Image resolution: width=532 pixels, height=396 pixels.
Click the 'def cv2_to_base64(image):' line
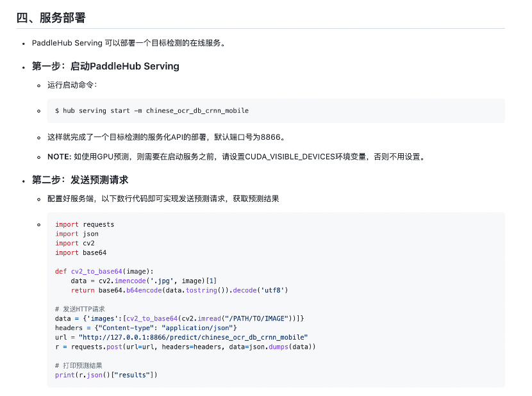[104, 272]
